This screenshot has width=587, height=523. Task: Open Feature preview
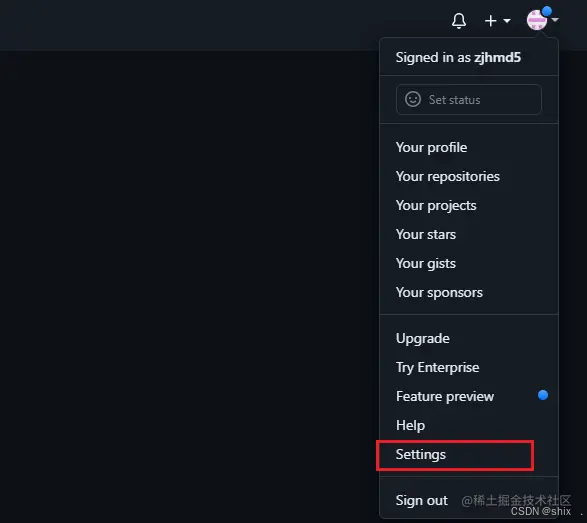(x=445, y=396)
